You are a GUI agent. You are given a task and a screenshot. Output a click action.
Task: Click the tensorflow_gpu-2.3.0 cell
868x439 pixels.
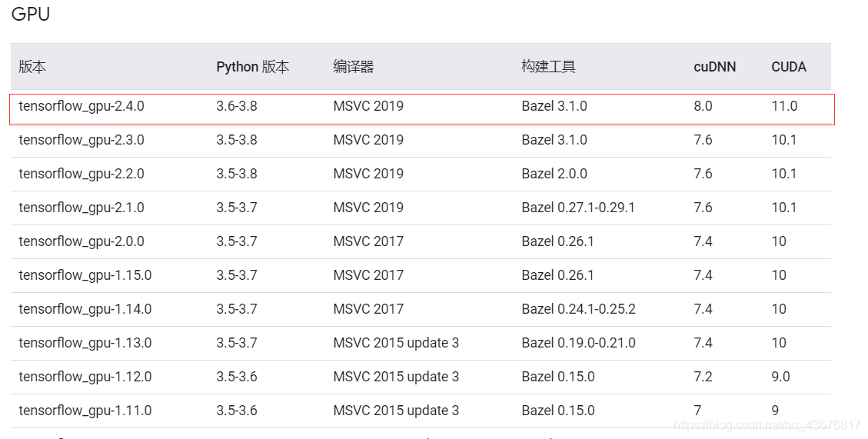tap(81, 140)
